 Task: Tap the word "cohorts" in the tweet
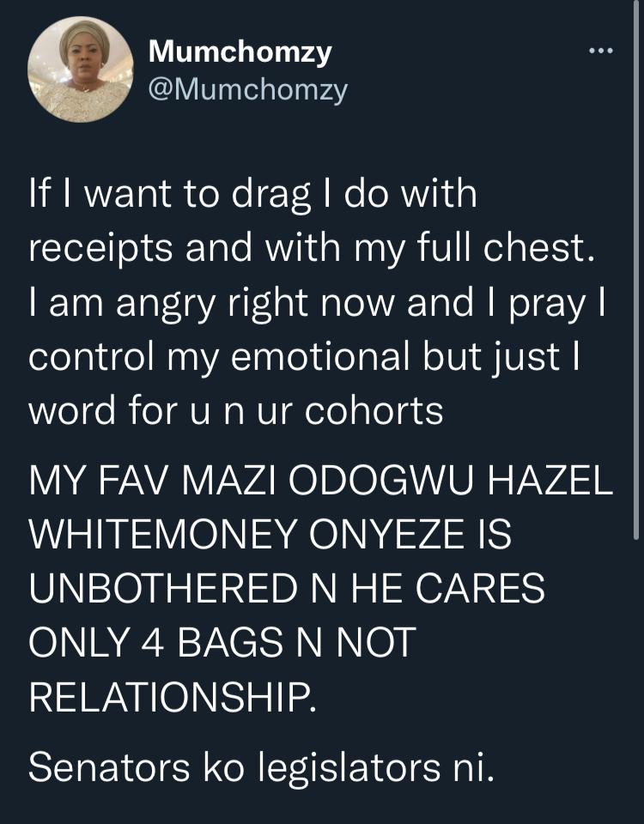pyautogui.click(x=374, y=411)
